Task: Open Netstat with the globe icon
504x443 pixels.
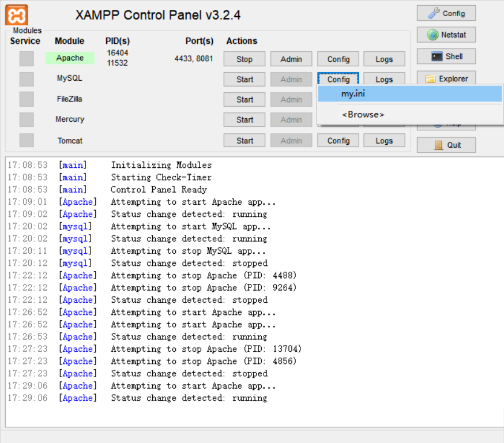Action: pyautogui.click(x=446, y=35)
